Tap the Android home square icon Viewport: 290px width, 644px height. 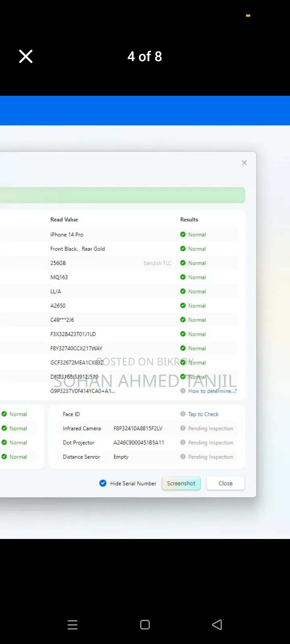(145, 625)
